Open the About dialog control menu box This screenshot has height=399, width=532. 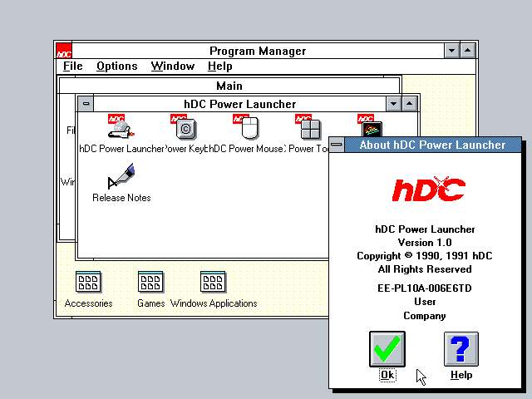point(337,145)
